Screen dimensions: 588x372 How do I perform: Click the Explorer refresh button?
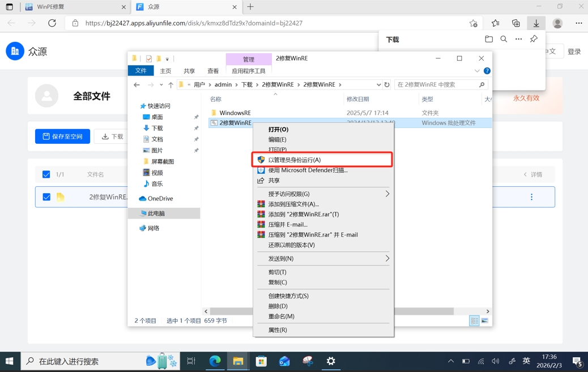point(387,85)
